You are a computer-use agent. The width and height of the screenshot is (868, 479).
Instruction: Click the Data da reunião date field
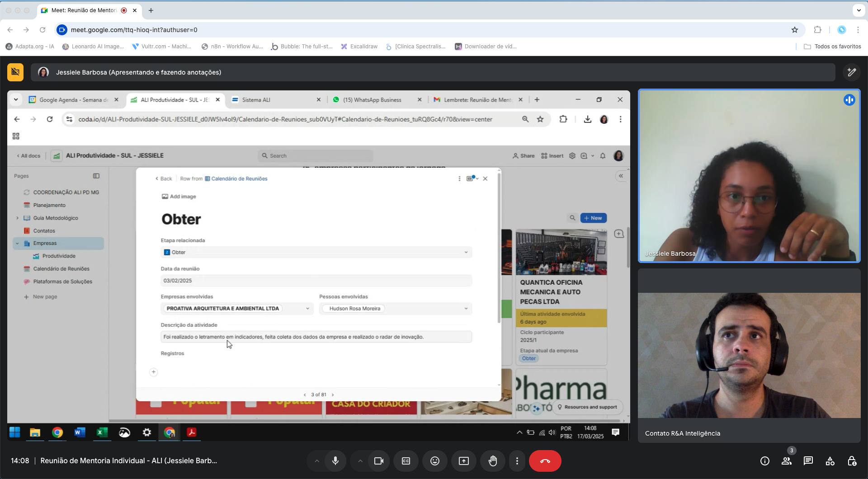point(316,281)
